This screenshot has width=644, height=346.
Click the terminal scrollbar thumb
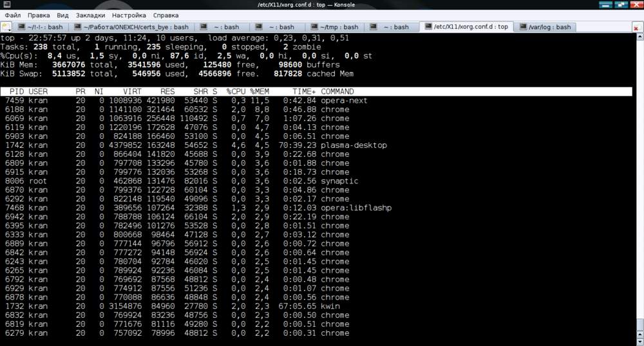click(x=640, y=324)
